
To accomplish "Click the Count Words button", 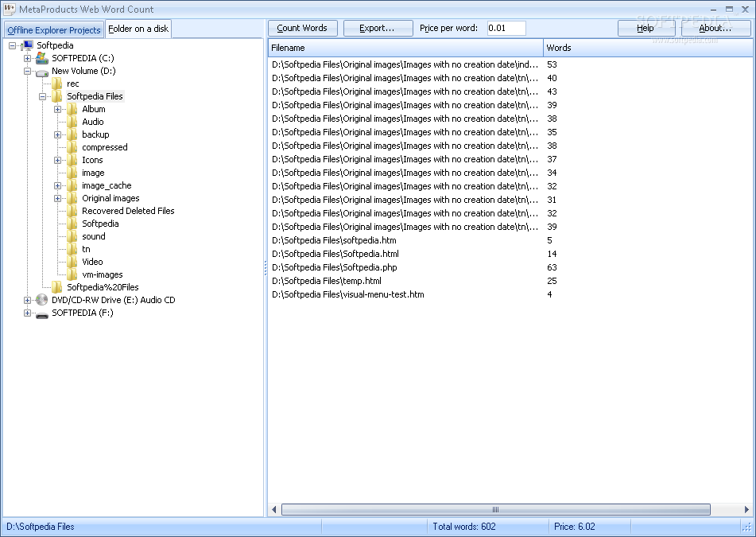I will 302,28.
